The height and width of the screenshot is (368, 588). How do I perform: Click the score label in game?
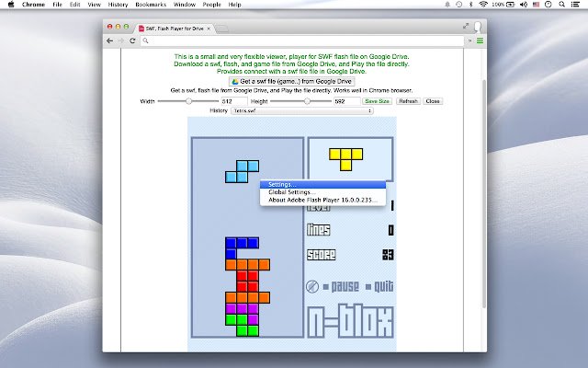(x=322, y=255)
